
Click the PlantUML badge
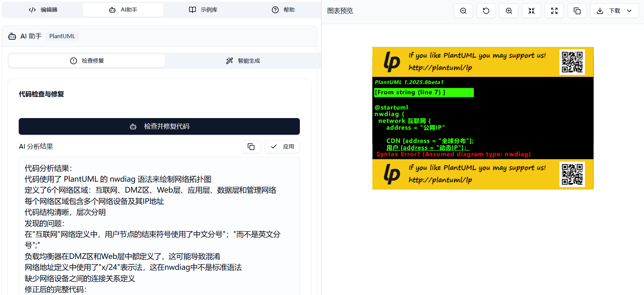62,36
